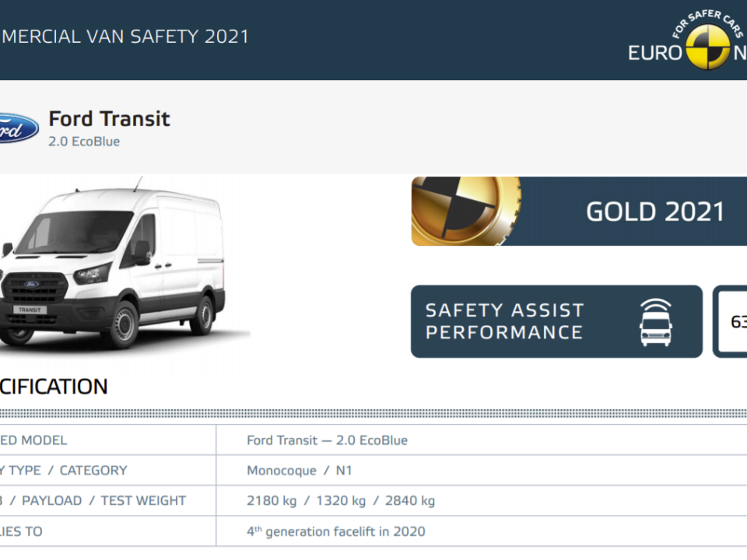This screenshot has height=560, width=747.
Task: Click the kerb, payload and test weight values
Action: coord(341,500)
